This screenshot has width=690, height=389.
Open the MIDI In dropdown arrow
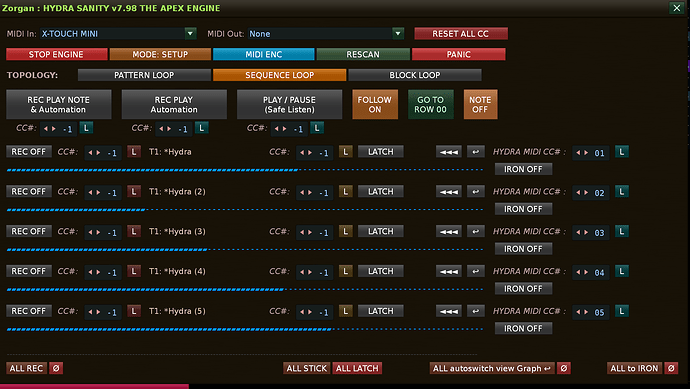(x=190, y=33)
